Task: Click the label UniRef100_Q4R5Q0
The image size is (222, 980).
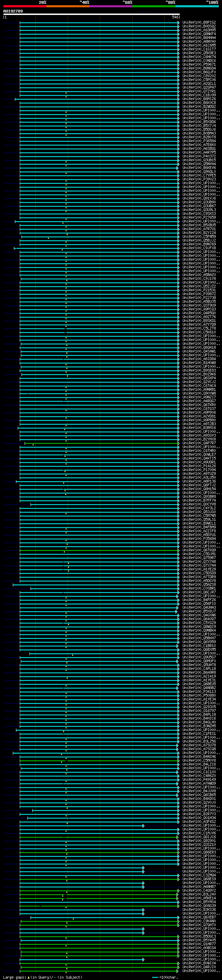Action: 199,313
